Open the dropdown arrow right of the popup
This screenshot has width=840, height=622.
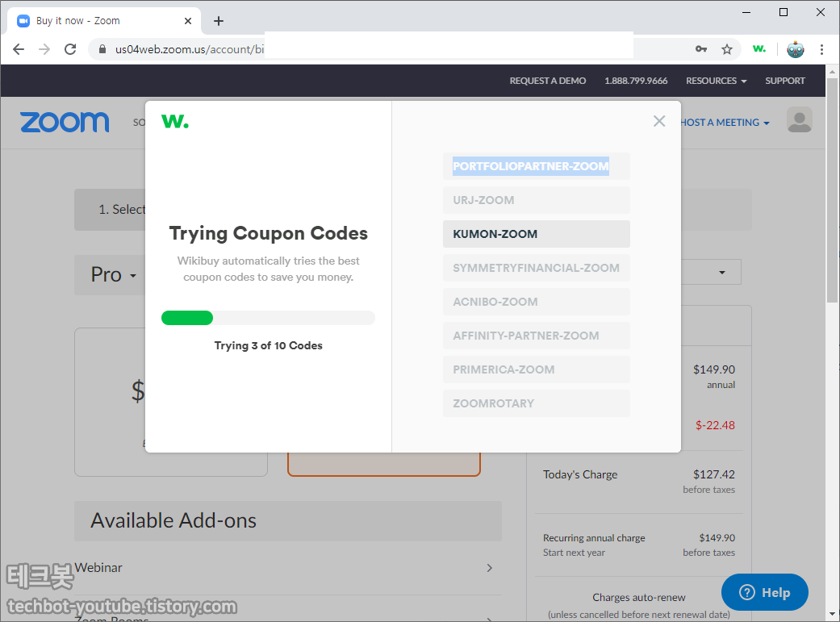[721, 273]
